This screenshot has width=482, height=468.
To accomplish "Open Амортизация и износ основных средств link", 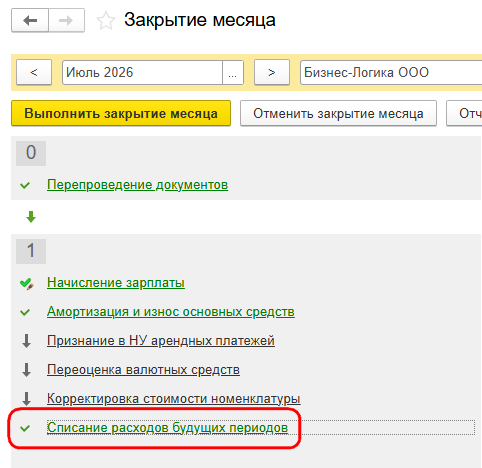I will (171, 312).
